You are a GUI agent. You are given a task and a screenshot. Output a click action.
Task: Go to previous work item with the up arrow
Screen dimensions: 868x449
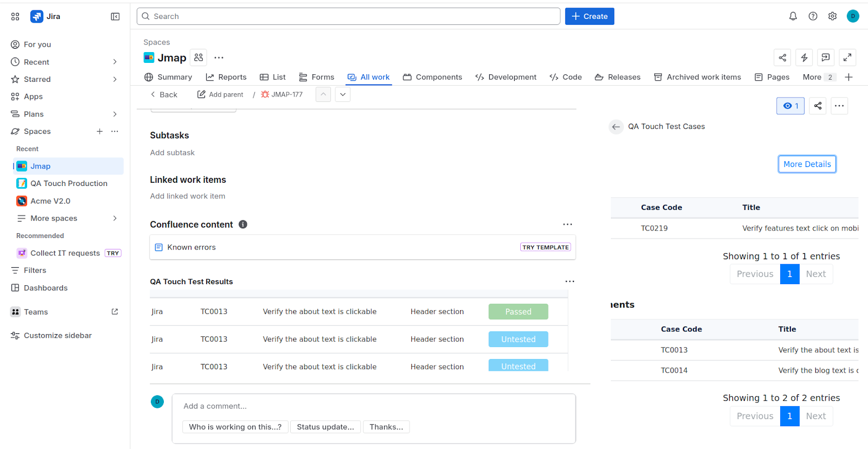click(x=323, y=94)
